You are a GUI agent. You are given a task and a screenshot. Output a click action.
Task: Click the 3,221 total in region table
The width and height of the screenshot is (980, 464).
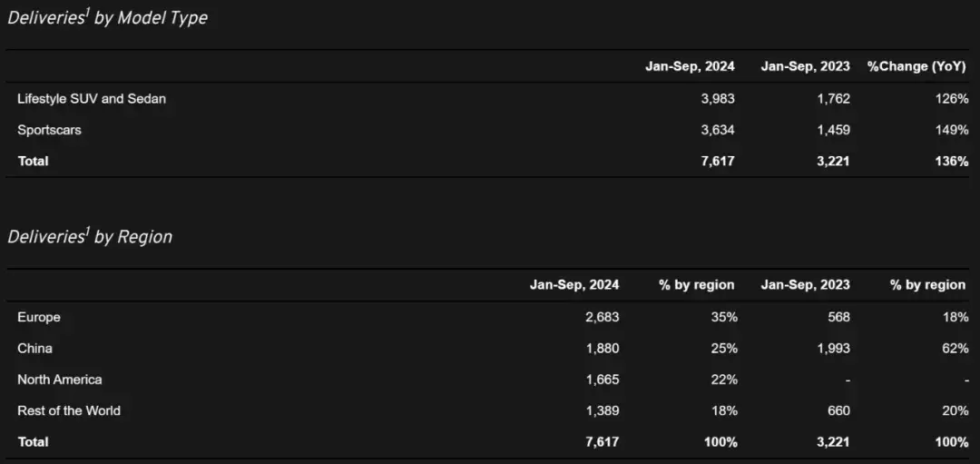pyautogui.click(x=833, y=442)
